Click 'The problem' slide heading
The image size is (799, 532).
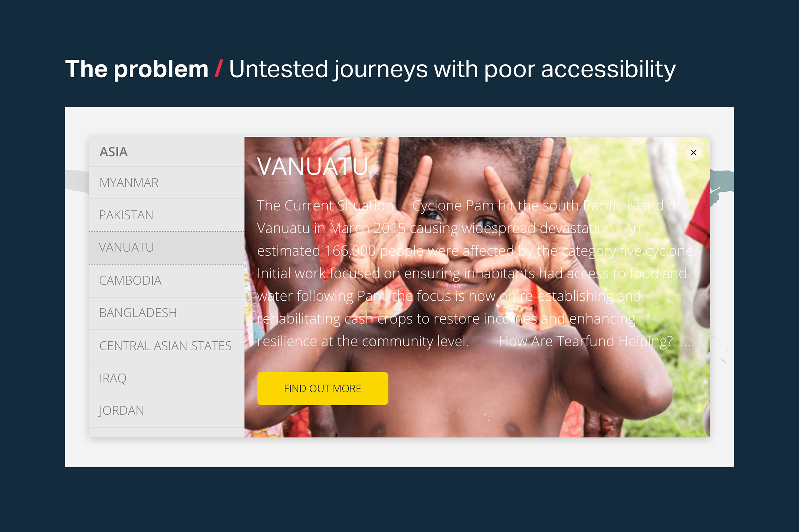[137, 69]
